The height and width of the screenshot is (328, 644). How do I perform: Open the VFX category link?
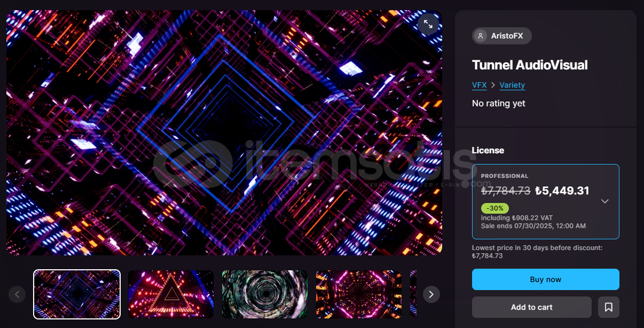479,85
